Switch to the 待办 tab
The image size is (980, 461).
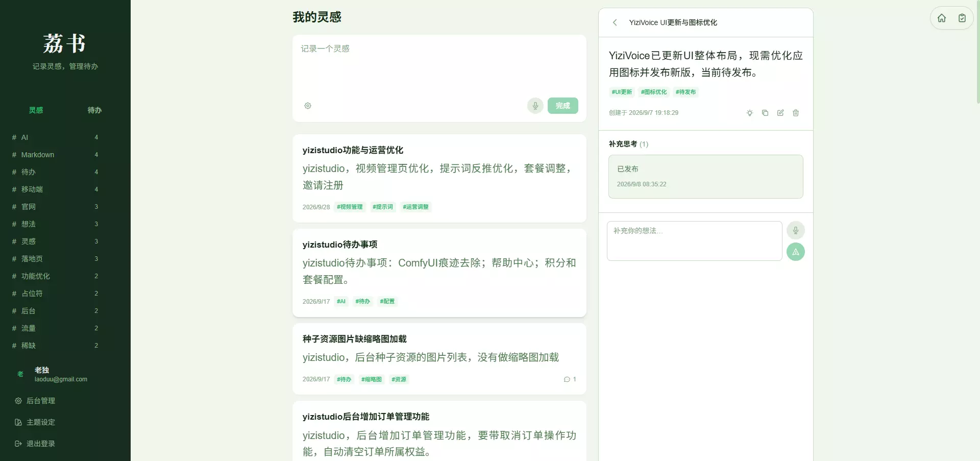(94, 110)
